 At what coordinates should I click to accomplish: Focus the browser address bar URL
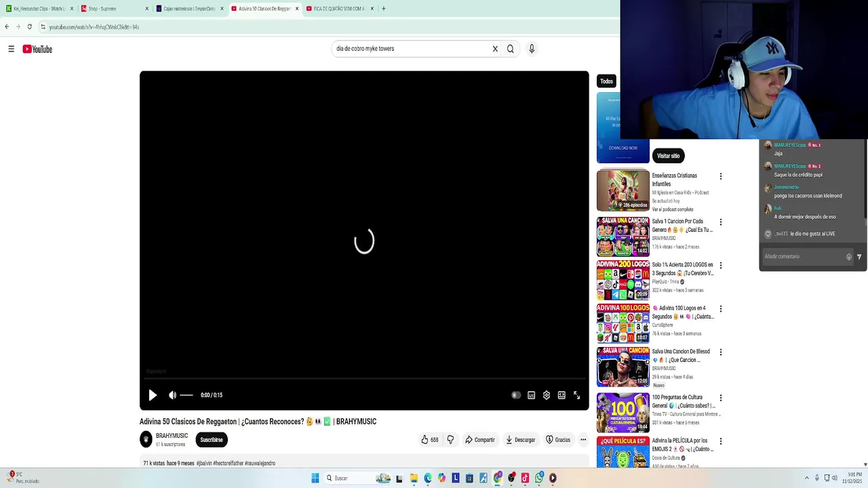tap(94, 27)
